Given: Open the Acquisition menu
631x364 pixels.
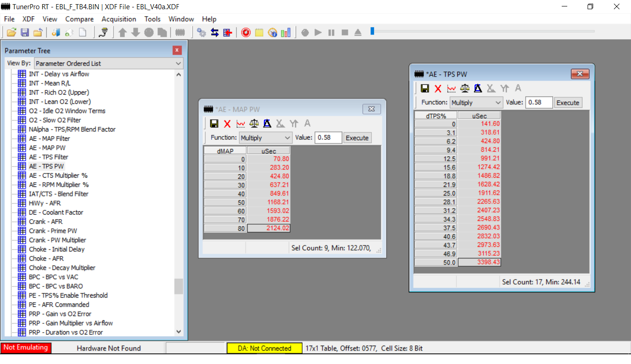Looking at the screenshot, I should click(x=119, y=19).
